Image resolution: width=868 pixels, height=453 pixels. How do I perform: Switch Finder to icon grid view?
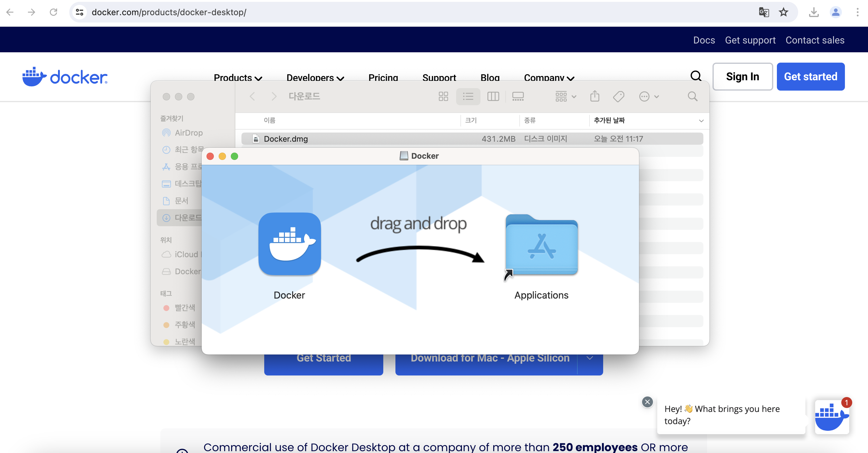[x=443, y=96]
